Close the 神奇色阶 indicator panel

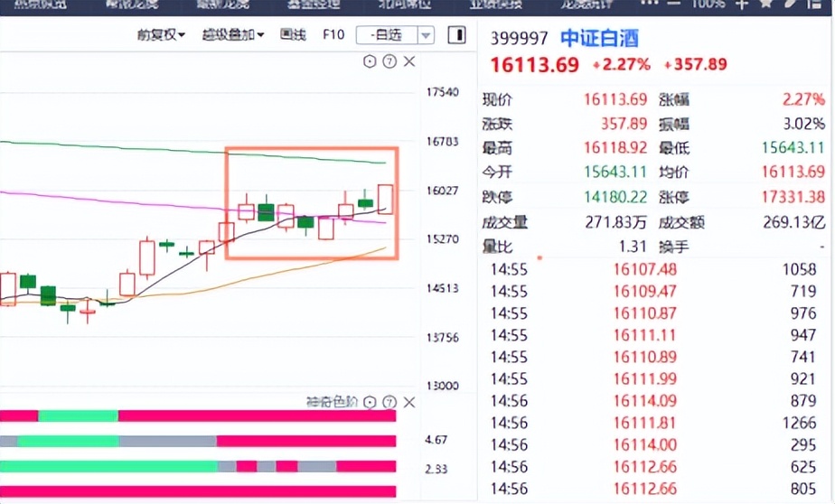409,402
